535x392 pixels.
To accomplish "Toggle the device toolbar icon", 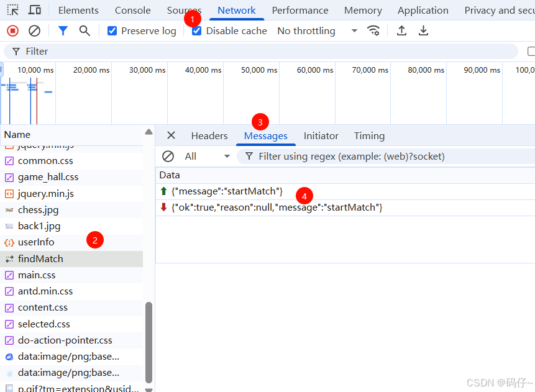I will click(34, 10).
